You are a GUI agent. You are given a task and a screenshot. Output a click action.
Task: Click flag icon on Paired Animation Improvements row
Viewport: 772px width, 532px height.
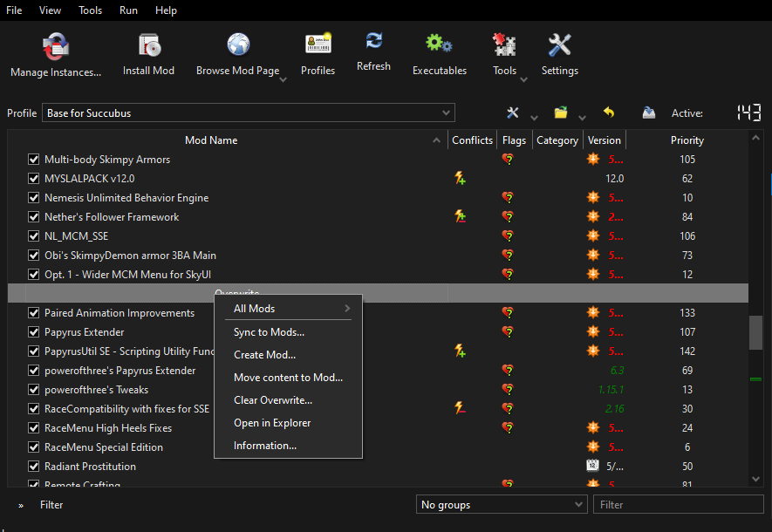pos(508,312)
